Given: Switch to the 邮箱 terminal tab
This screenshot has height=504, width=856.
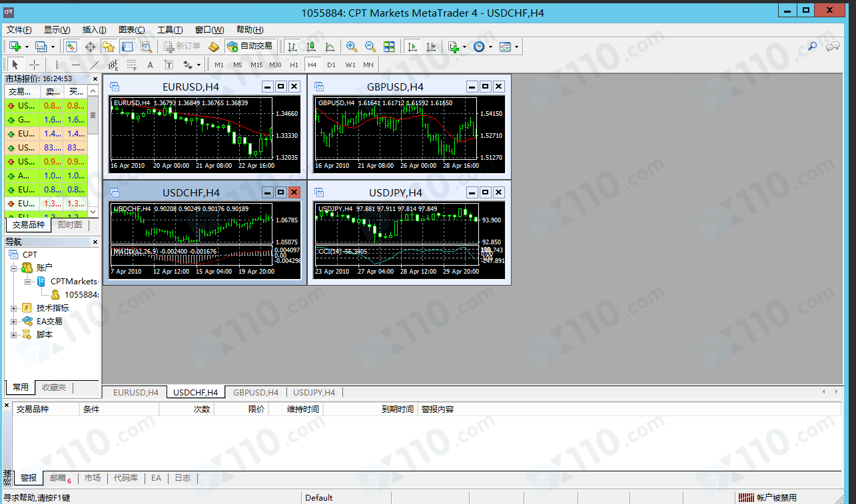Looking at the screenshot, I should click(59, 478).
